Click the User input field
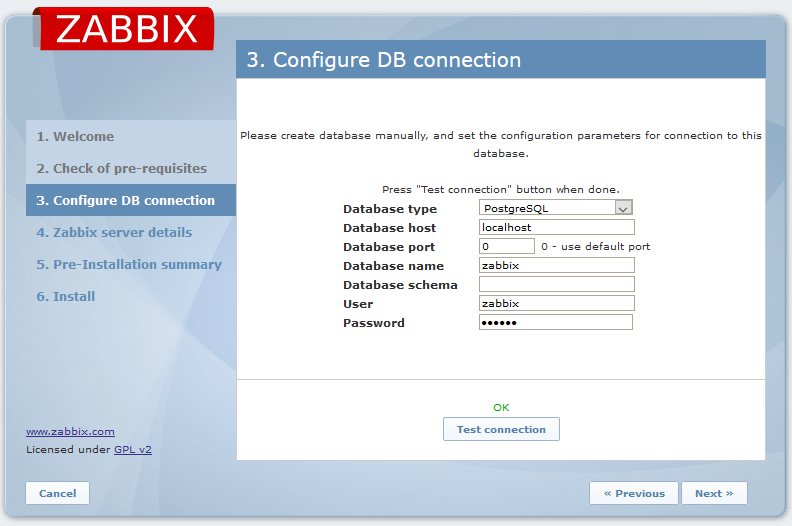The image size is (792, 526). [x=556, y=303]
